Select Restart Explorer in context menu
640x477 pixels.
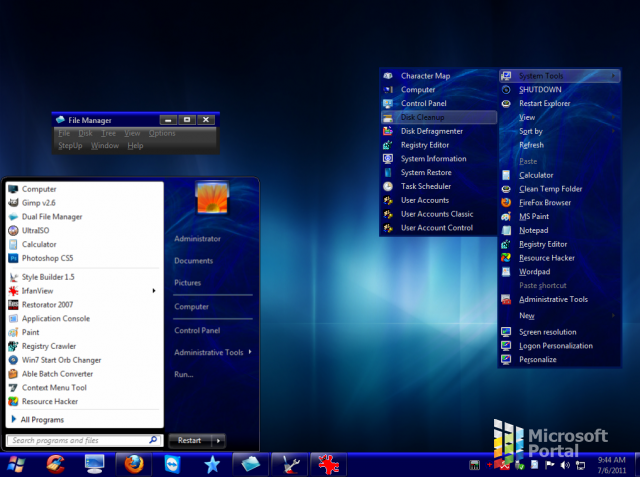click(x=560, y=104)
